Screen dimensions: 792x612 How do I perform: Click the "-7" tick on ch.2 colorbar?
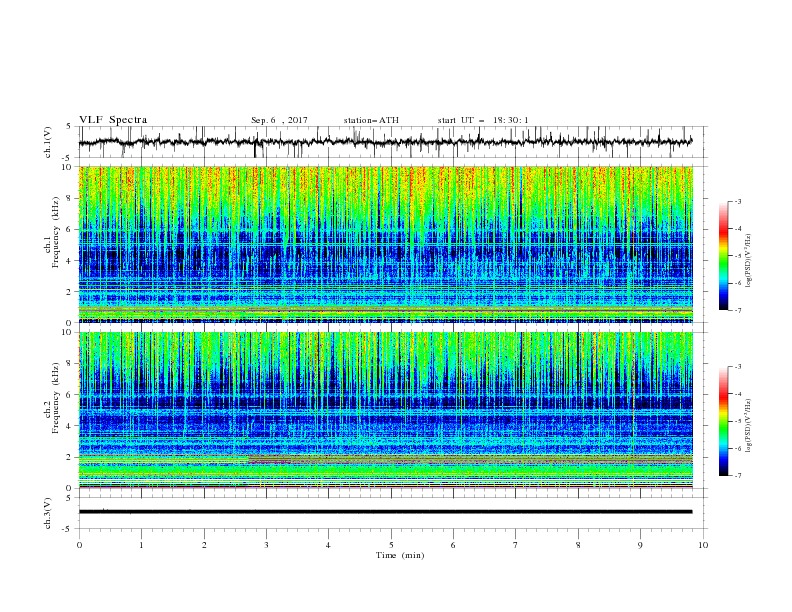pos(737,475)
